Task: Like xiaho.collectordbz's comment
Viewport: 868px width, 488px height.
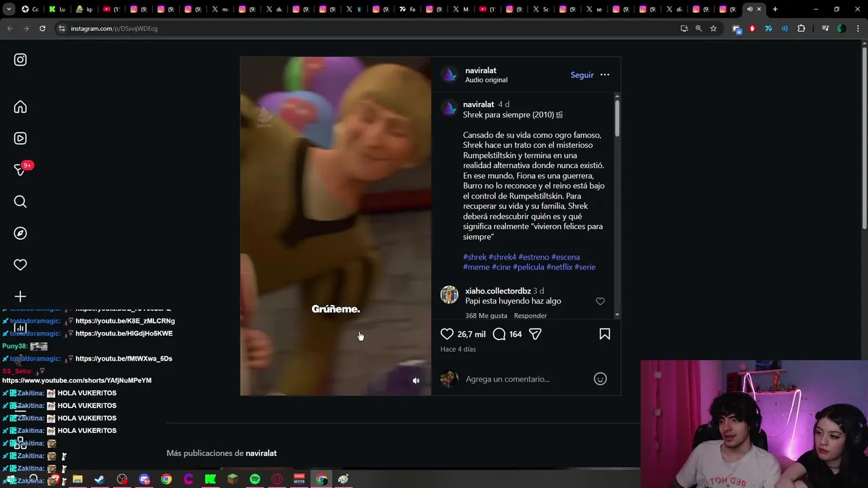Action: tap(600, 301)
